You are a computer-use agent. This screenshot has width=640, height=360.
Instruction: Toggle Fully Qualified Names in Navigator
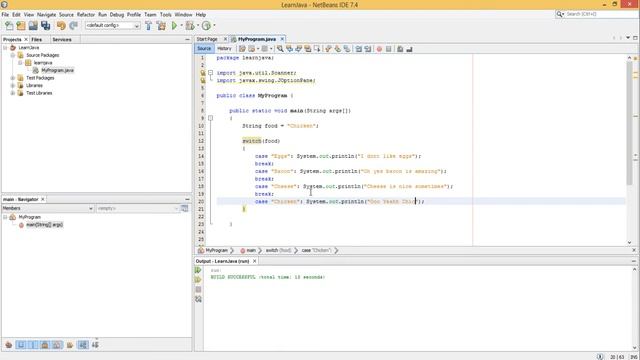click(70, 345)
